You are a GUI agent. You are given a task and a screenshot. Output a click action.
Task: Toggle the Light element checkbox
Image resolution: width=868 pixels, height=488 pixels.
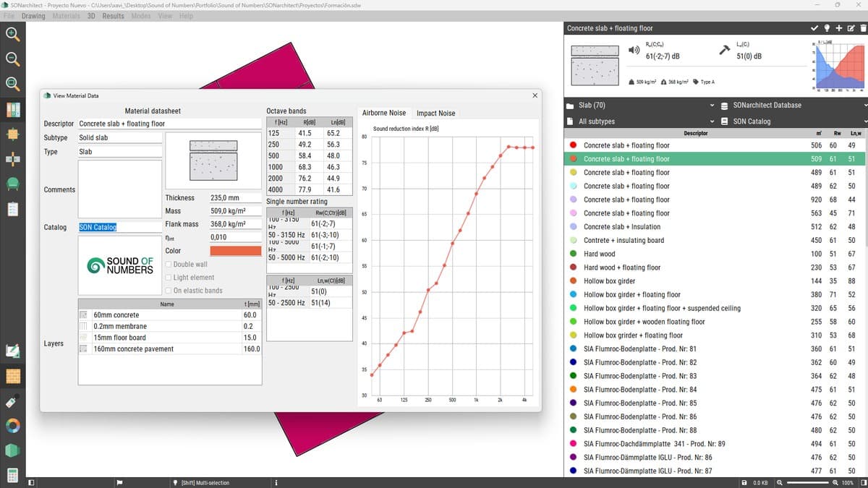[x=168, y=278]
